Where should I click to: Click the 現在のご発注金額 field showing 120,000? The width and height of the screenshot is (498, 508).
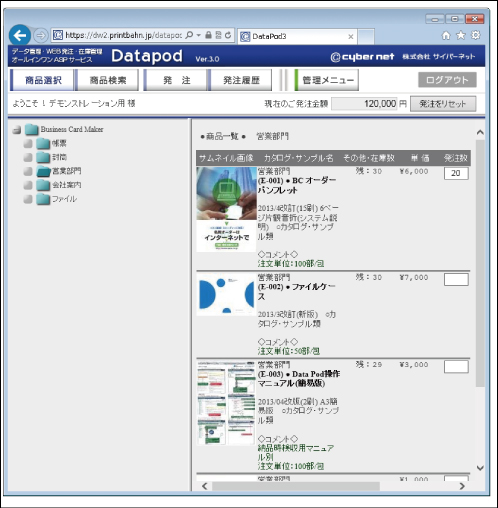coord(364,104)
